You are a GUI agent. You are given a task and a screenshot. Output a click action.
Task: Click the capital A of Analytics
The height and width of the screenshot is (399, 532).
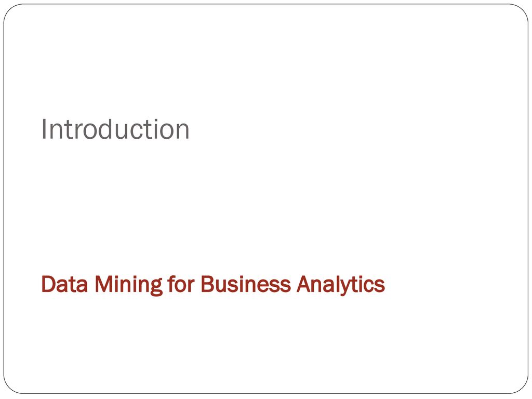point(304,284)
